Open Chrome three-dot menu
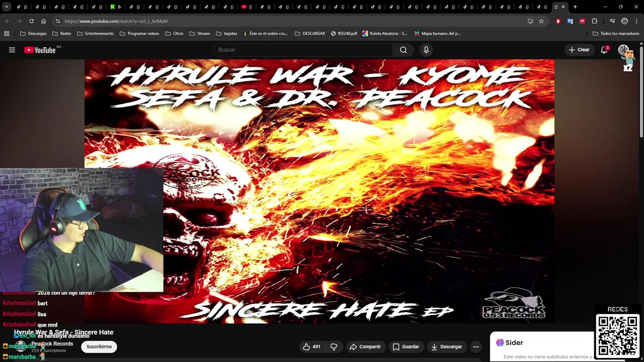The image size is (644, 362). pyautogui.click(x=636, y=21)
